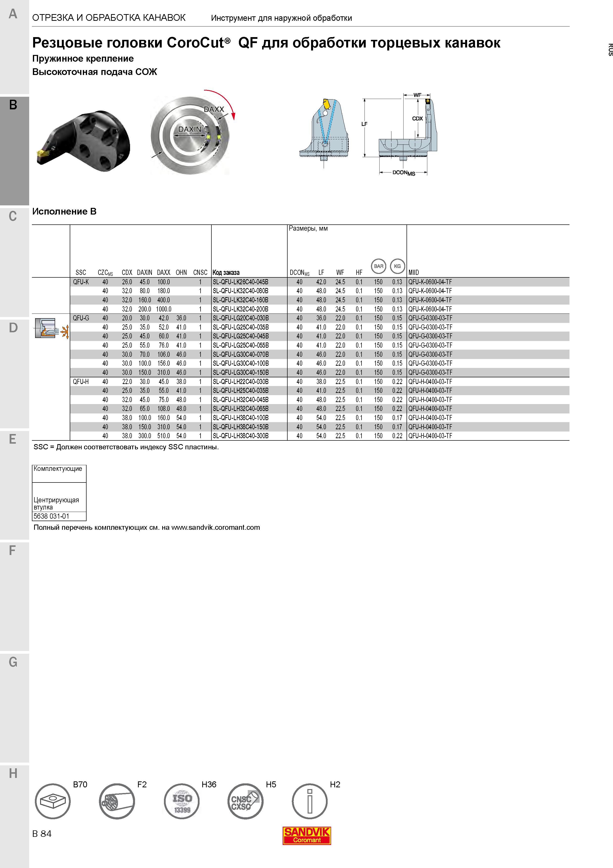Select the LF/WF/CDX dimension drawing
Viewport: 613px width, 868px height.
[x=400, y=134]
